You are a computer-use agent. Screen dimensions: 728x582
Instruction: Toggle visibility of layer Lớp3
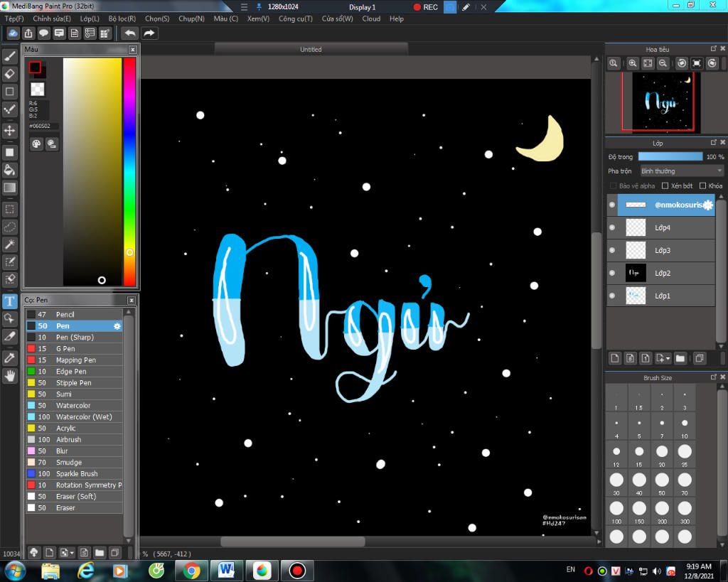coord(612,250)
